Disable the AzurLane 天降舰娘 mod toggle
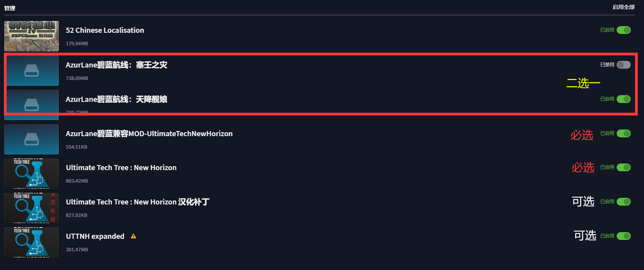Image resolution: width=644 pixels, height=270 pixels. coord(623,99)
